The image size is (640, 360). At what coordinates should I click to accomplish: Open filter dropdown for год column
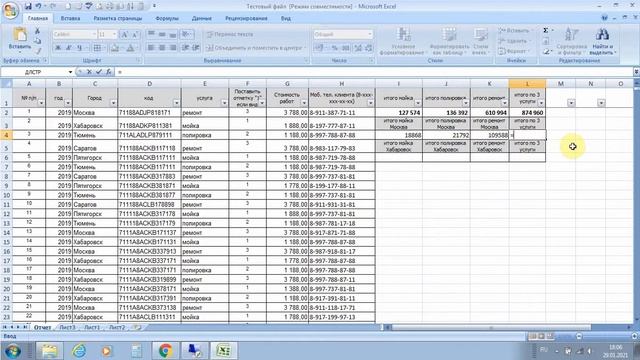tap(68, 103)
